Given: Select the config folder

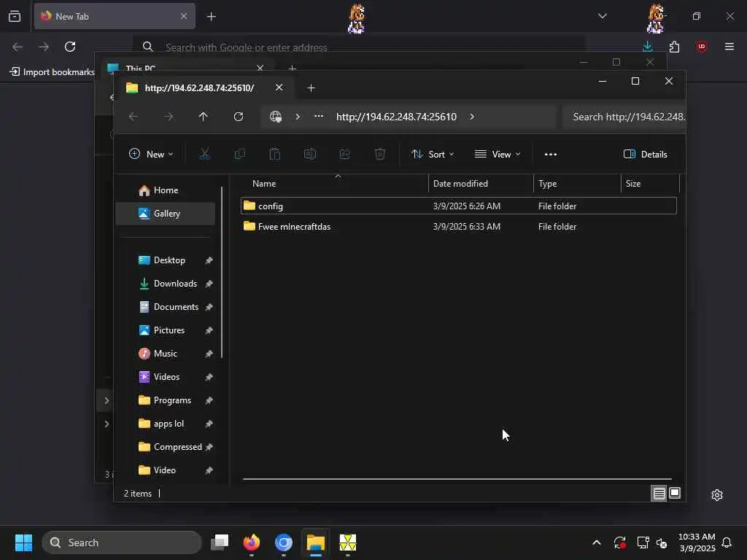Looking at the screenshot, I should click(458, 206).
